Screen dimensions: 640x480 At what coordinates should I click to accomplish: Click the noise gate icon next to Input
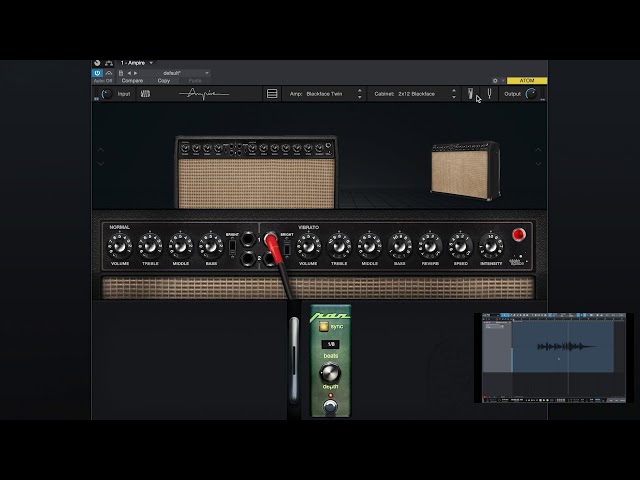point(145,94)
